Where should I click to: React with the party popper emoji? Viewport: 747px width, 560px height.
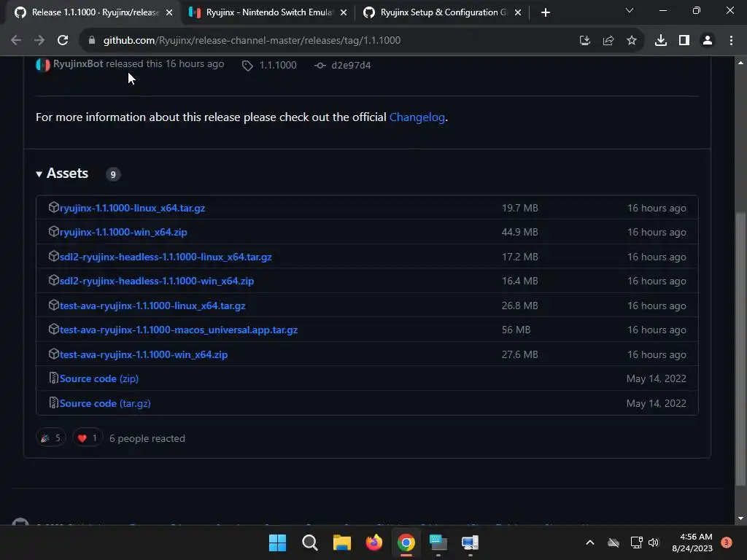click(50, 438)
